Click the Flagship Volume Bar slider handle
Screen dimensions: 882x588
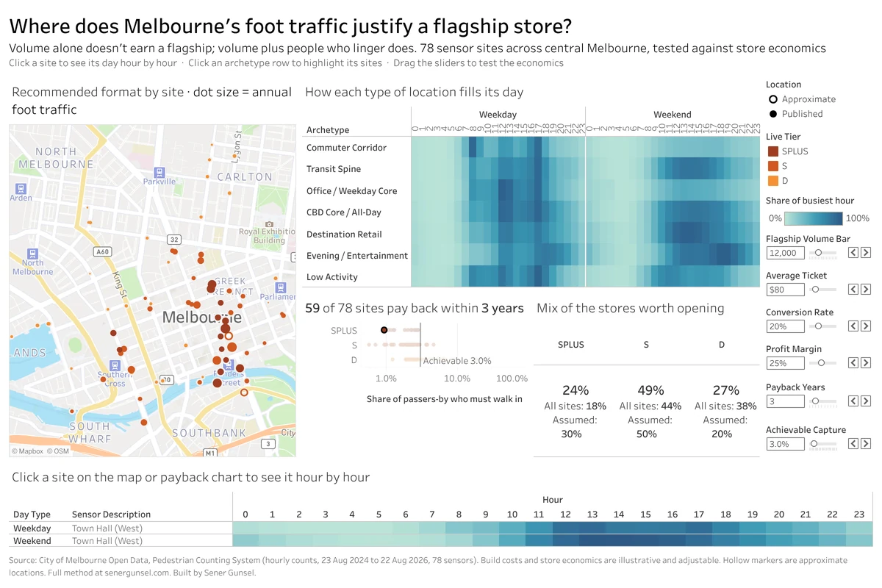818,253
